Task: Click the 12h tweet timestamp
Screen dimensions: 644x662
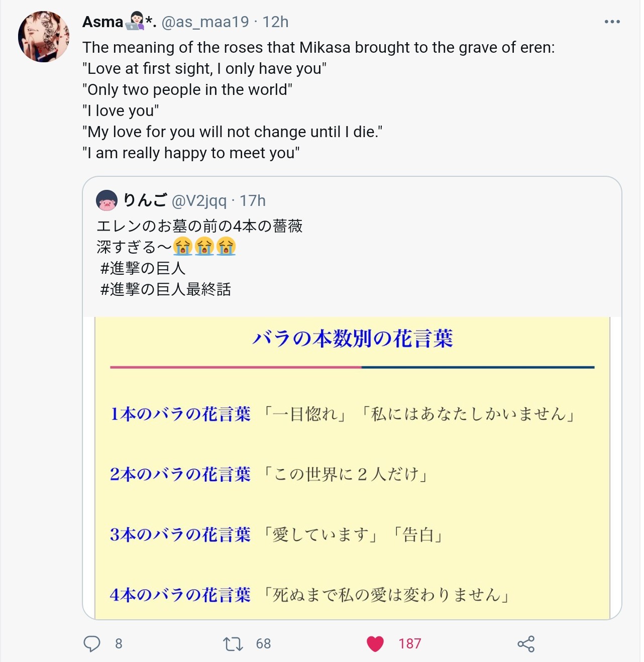Action: point(275,22)
